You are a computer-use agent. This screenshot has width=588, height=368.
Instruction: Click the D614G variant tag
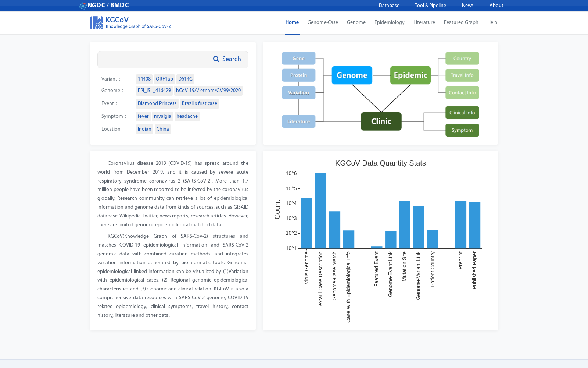coord(185,79)
